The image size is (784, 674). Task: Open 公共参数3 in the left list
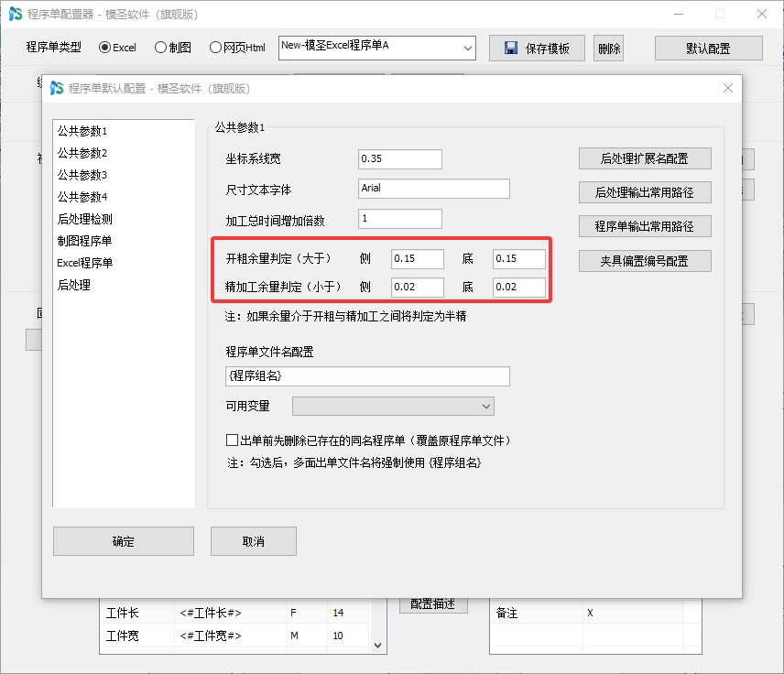pyautogui.click(x=82, y=175)
